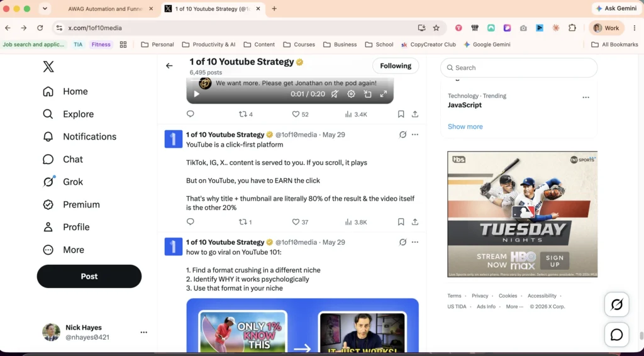Viewport: 644px width, 356px height.
Task: Open Chat in sidebar
Action: tap(63, 159)
